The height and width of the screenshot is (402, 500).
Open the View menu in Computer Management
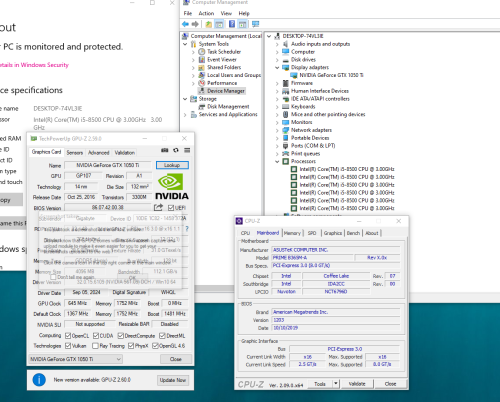pyautogui.click(x=226, y=13)
